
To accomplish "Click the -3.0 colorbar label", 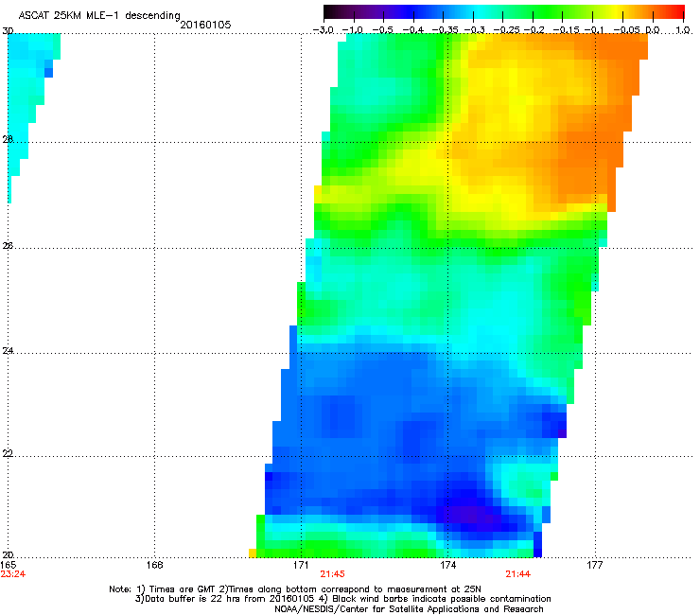I will 324,30.
